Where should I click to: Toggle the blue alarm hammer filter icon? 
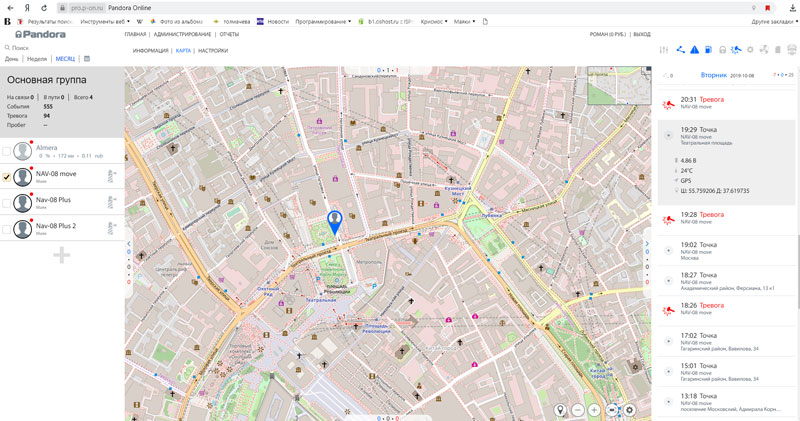point(736,49)
